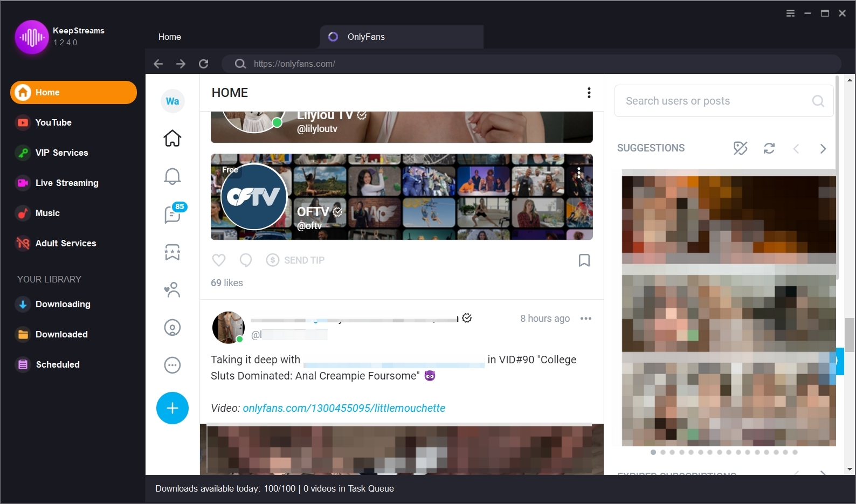Click the Wa profile avatar
The height and width of the screenshot is (504, 856).
pos(172,101)
